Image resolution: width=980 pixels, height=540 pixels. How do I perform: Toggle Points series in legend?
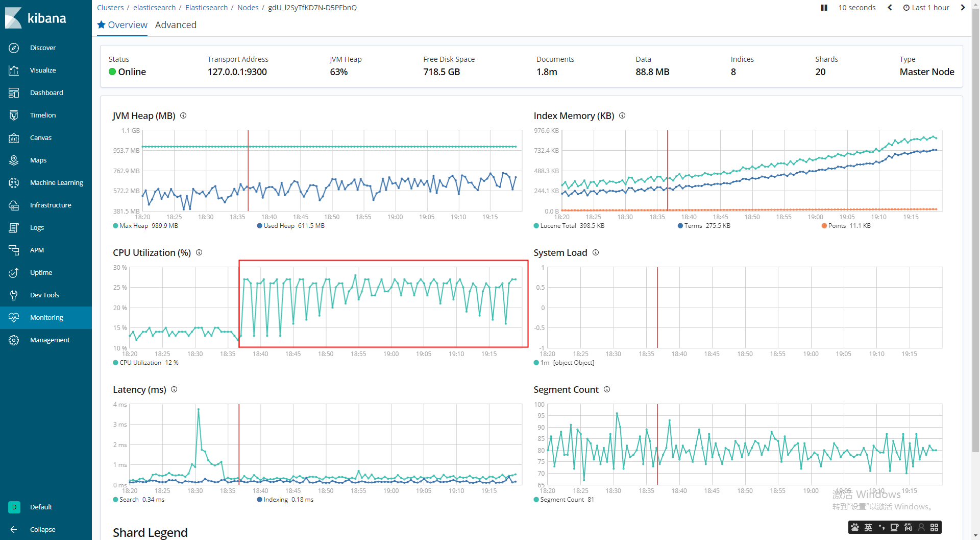point(846,226)
